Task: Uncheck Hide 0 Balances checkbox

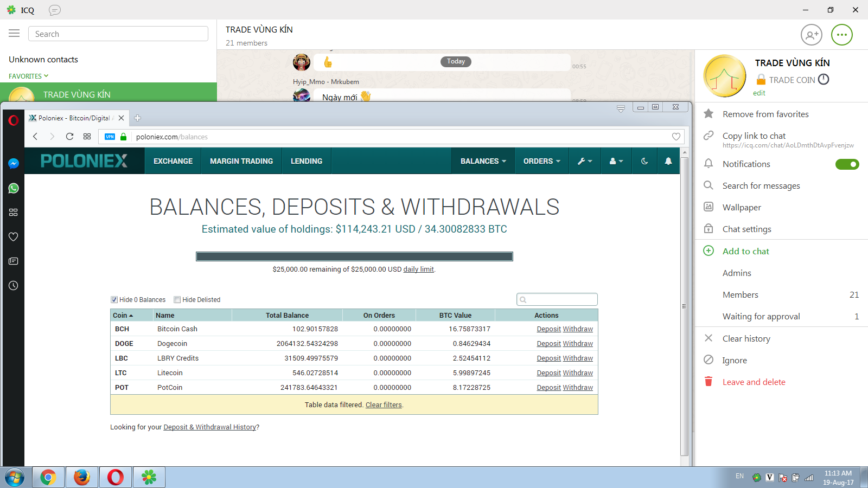Action: pyautogui.click(x=114, y=300)
